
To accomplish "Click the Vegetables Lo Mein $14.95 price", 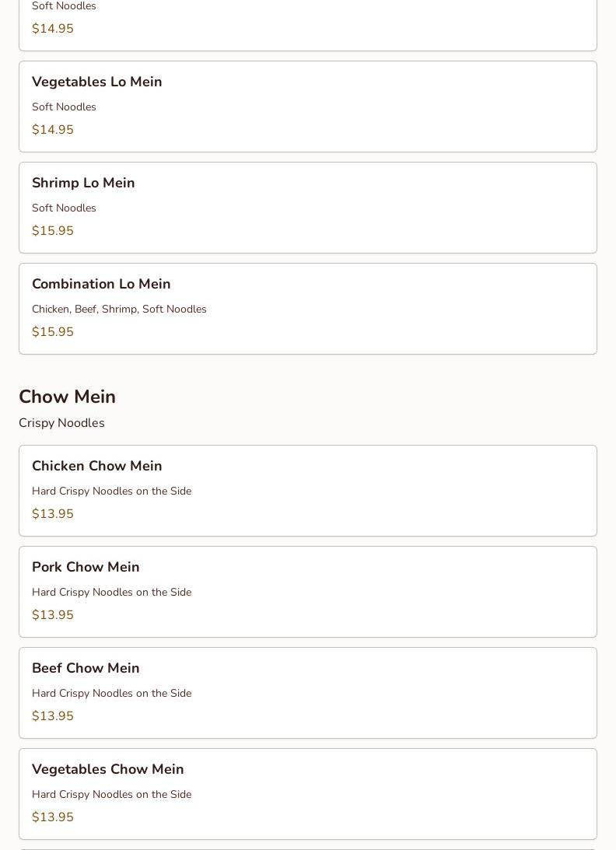I will [x=53, y=130].
